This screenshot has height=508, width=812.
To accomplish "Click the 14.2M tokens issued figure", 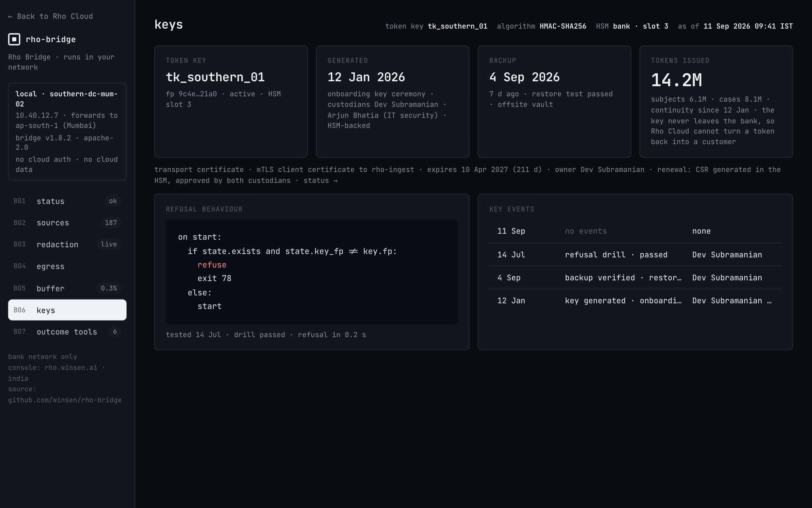I will 676,80.
